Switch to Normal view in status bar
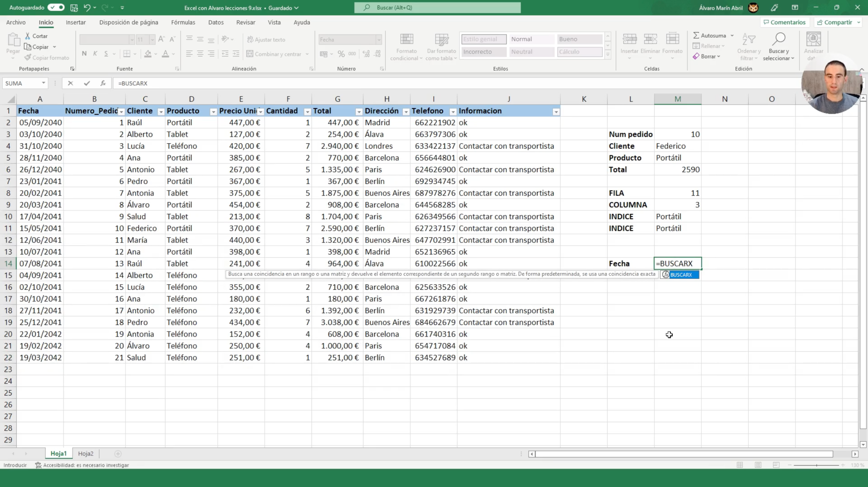 (740, 465)
